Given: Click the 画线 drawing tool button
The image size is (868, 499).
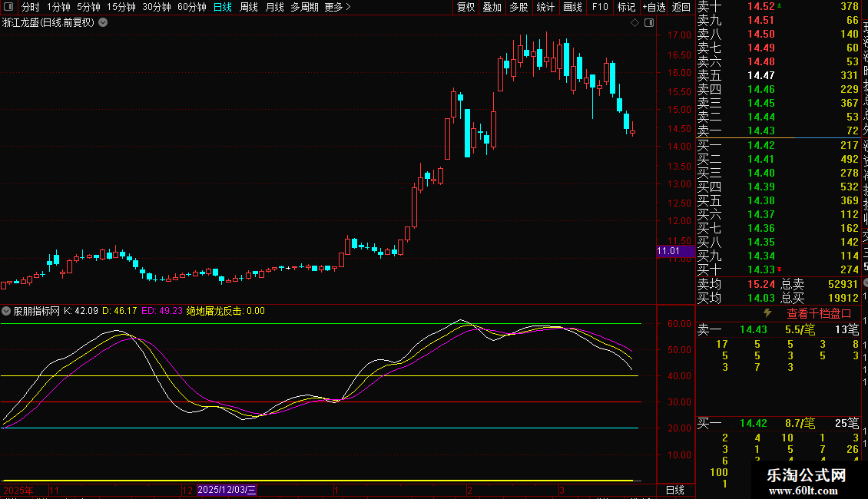Looking at the screenshot, I should (572, 7).
